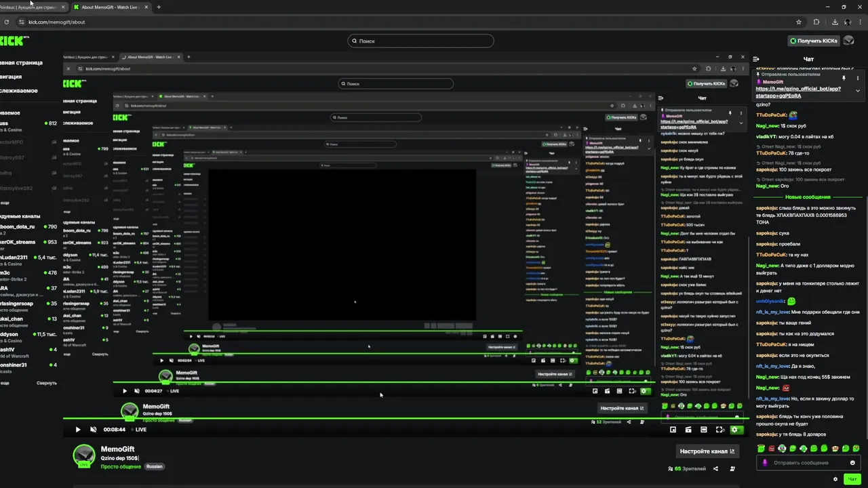Select the Russian language tag
This screenshot has width=868, height=488.
click(155, 466)
